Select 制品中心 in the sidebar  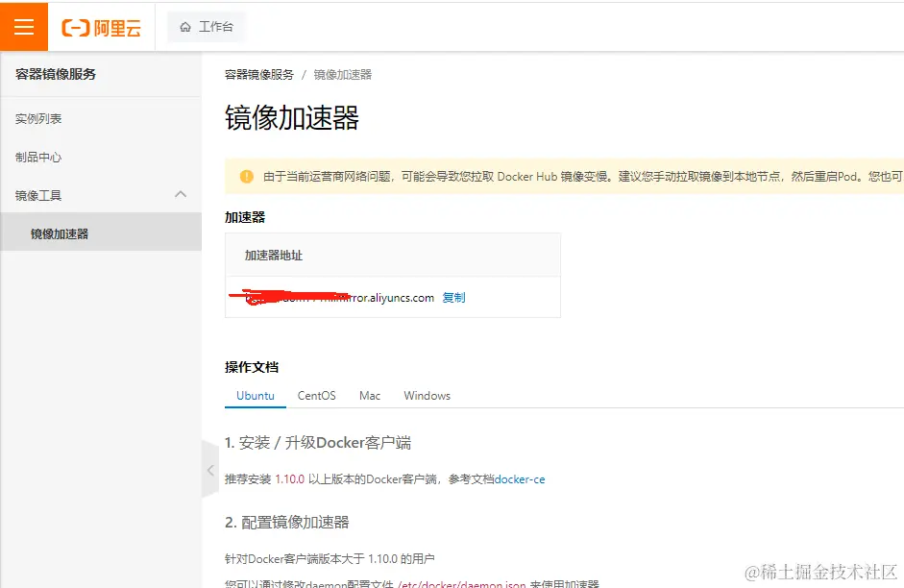38,157
